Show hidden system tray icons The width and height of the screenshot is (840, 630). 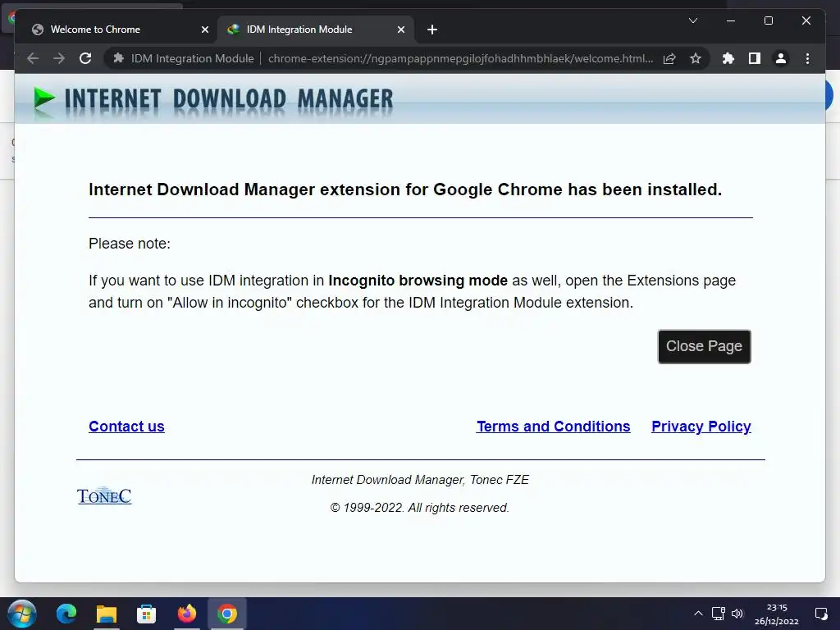tap(698, 614)
